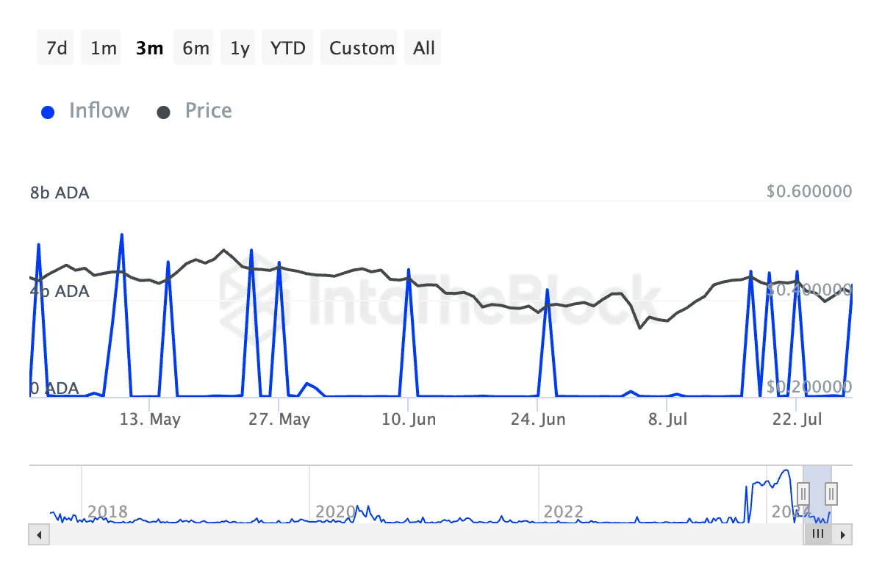
Task: Click the navigator left range handle
Action: (x=803, y=492)
